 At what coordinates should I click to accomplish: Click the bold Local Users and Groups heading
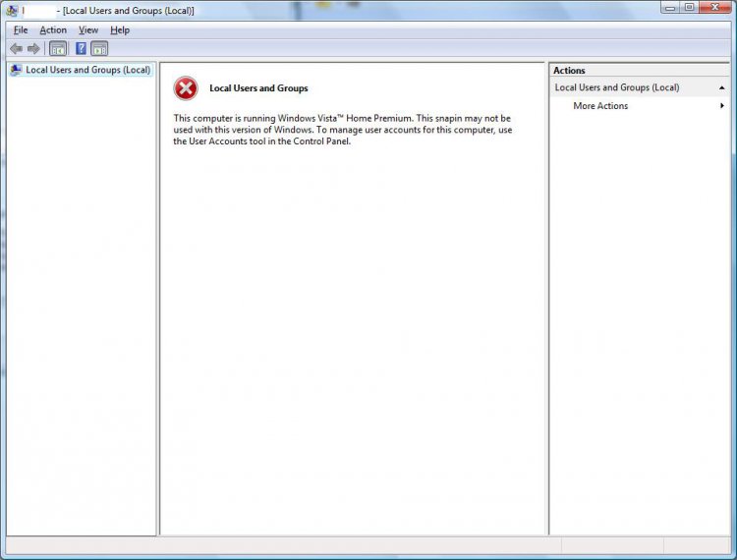(258, 88)
